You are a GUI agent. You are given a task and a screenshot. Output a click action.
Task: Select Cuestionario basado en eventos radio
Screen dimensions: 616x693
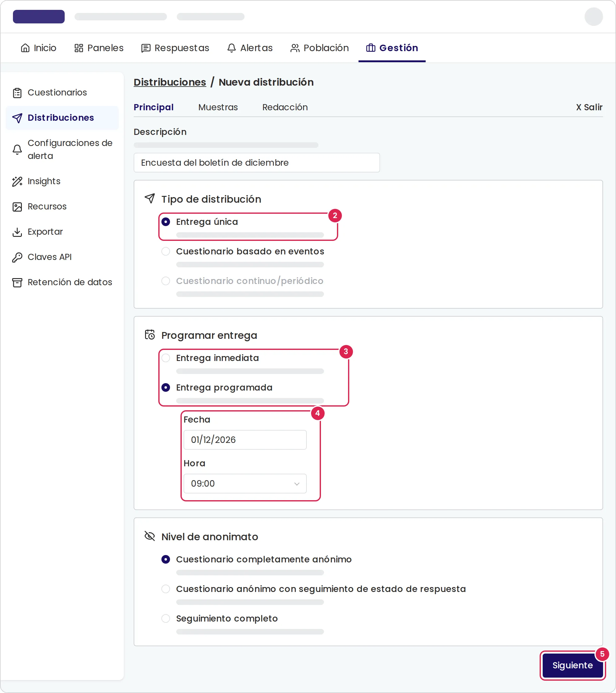(166, 251)
